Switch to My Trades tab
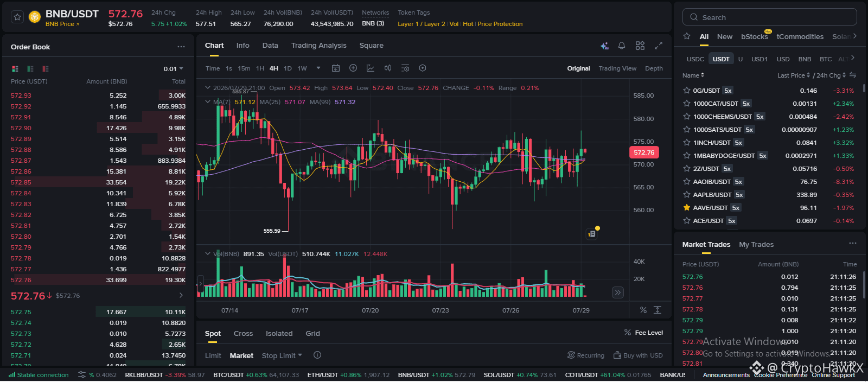 (756, 245)
